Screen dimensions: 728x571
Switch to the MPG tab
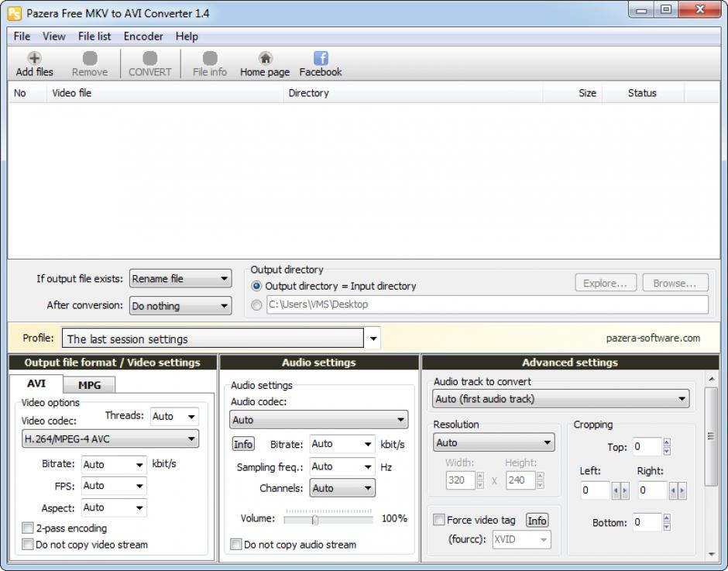coord(89,385)
